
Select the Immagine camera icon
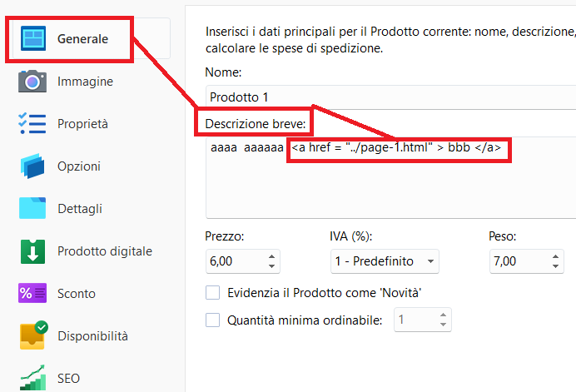pyautogui.click(x=32, y=82)
